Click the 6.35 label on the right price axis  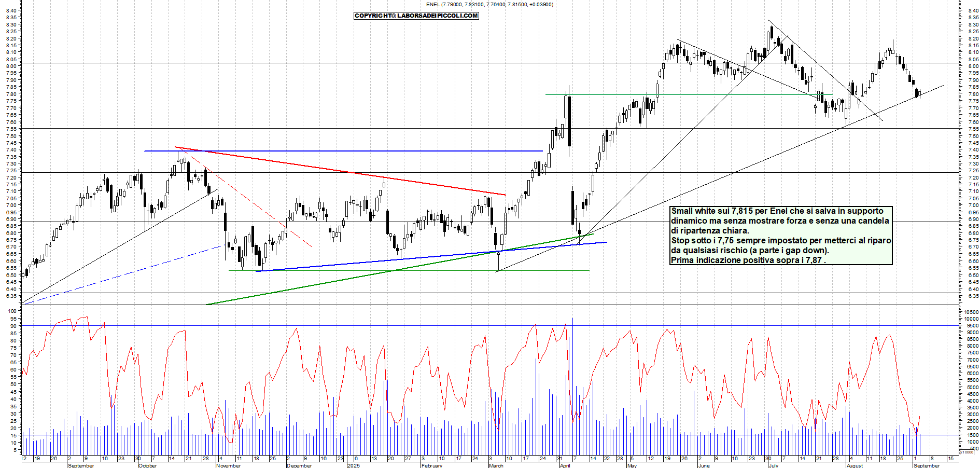coord(973,296)
